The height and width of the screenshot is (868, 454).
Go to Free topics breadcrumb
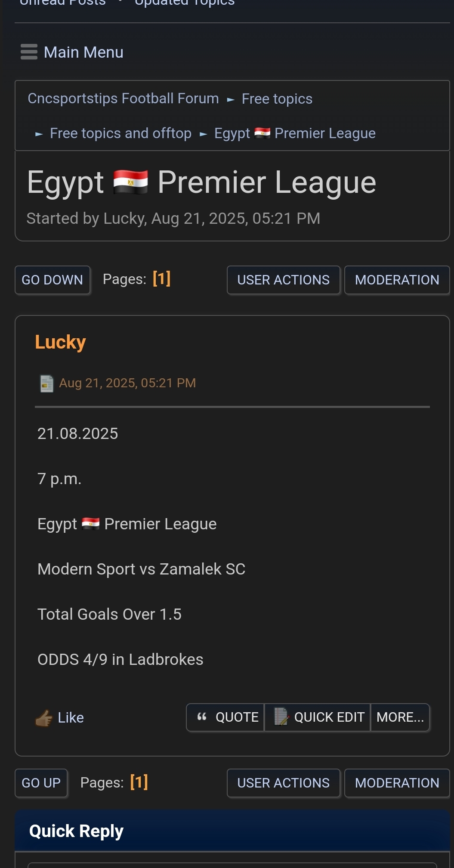277,99
